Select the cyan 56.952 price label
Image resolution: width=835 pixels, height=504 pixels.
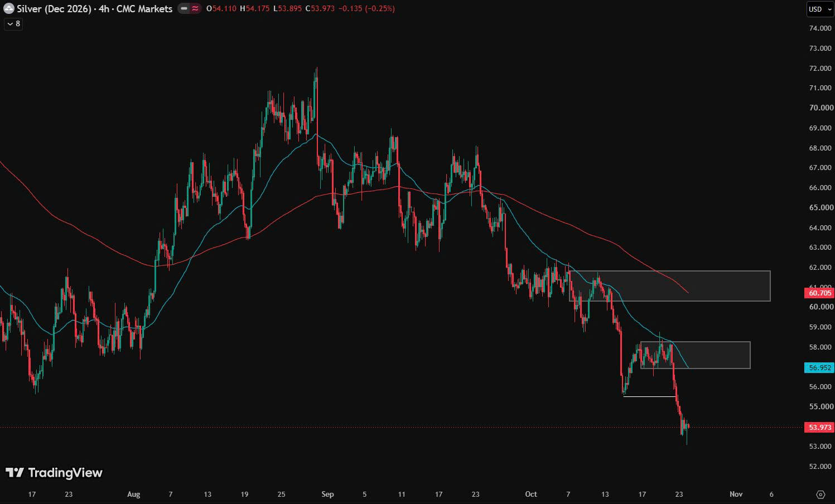[x=819, y=367]
